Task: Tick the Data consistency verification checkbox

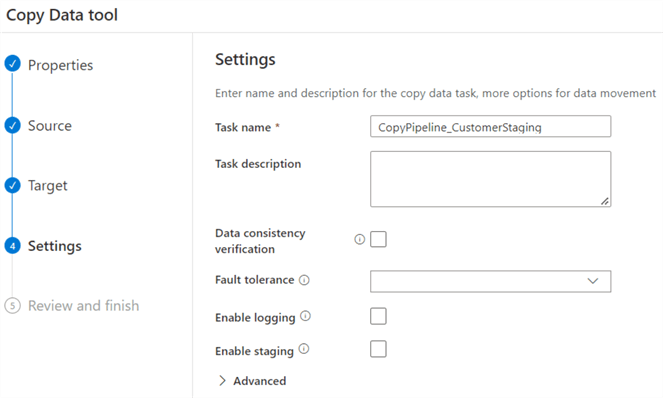Action: click(378, 239)
